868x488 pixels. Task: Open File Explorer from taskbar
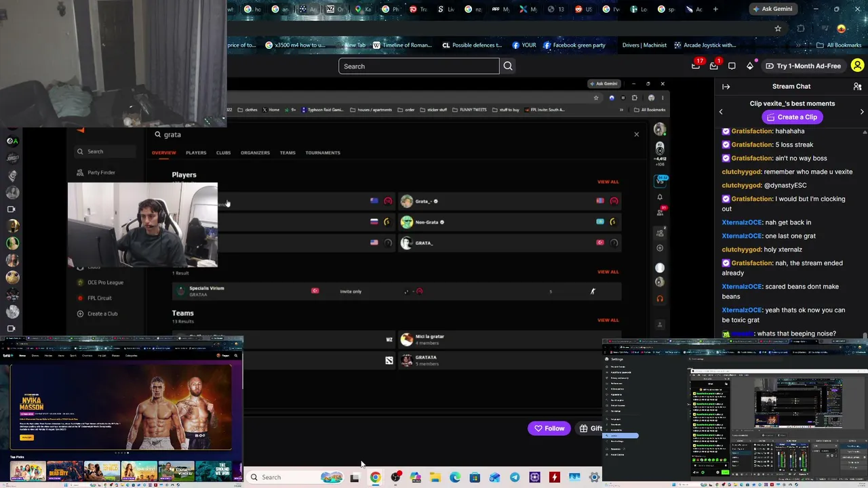point(435,477)
